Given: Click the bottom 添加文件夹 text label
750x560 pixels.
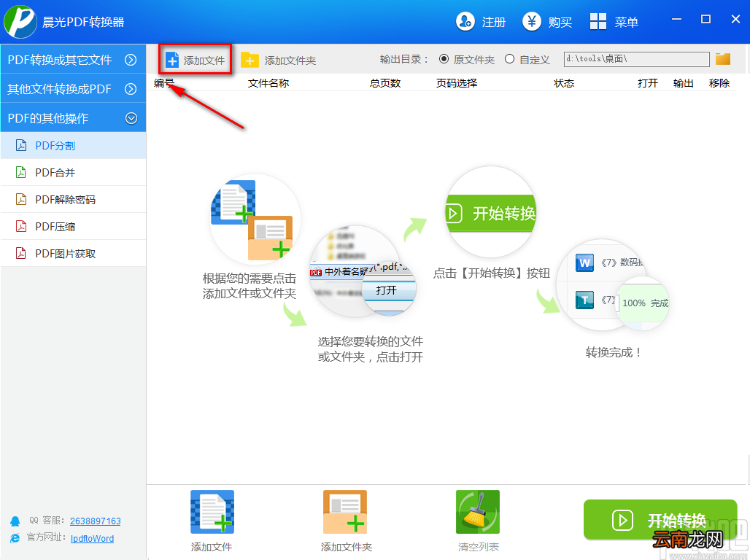Looking at the screenshot, I should click(x=347, y=547).
